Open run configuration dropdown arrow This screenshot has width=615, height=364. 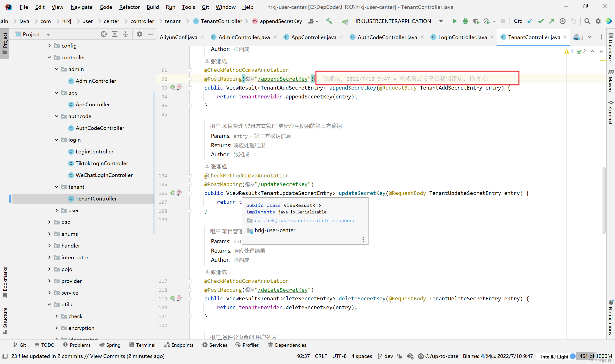[441, 21]
